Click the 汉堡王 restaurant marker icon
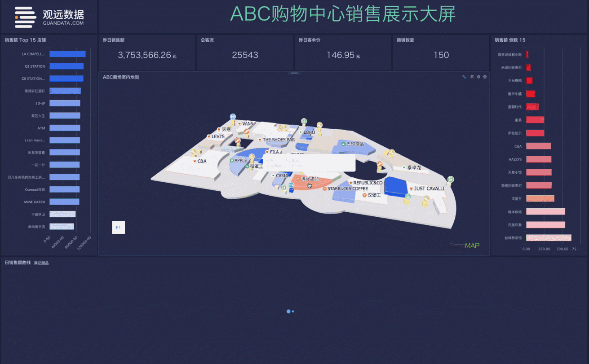The height and width of the screenshot is (364, 589). tap(364, 195)
